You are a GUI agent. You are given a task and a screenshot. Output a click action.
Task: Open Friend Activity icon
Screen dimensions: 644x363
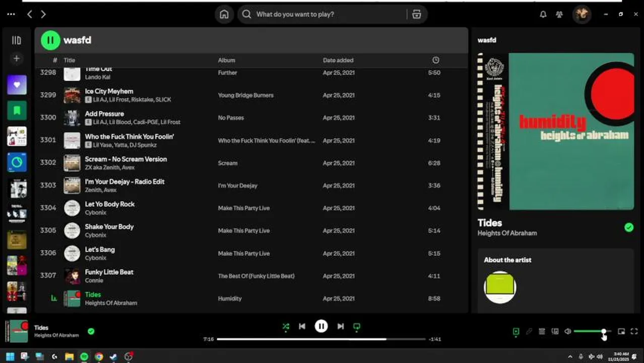point(559,15)
